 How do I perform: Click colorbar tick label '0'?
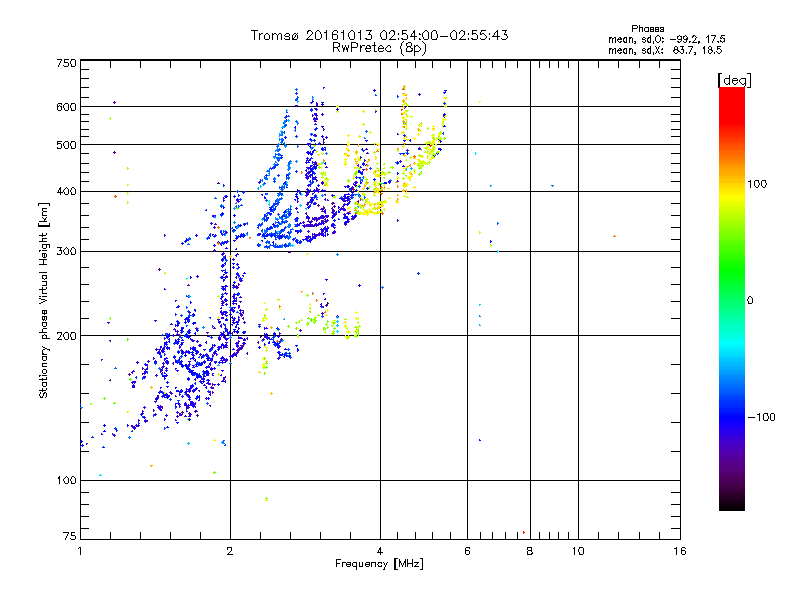(750, 301)
